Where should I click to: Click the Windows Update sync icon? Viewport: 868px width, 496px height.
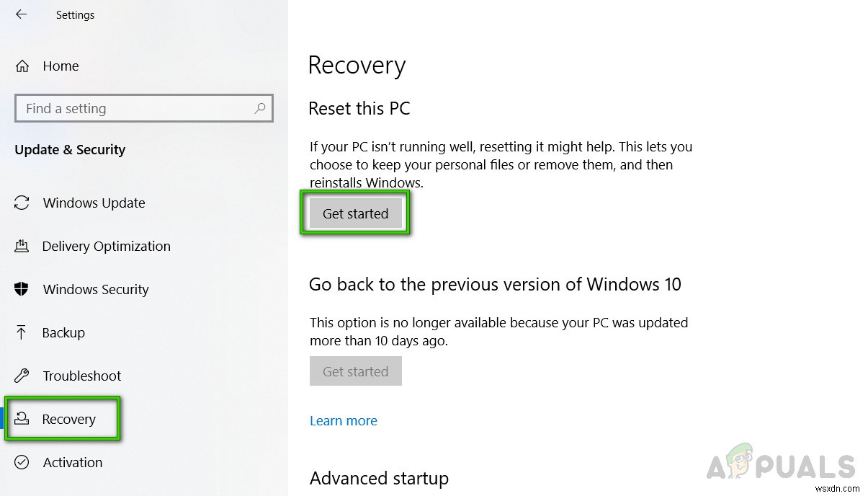pos(22,203)
